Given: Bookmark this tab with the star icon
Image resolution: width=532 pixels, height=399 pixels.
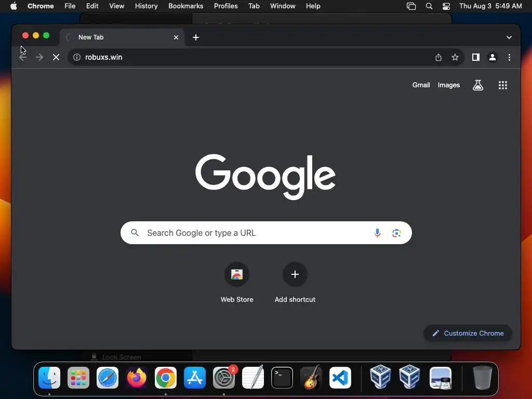Looking at the screenshot, I should coord(455,57).
